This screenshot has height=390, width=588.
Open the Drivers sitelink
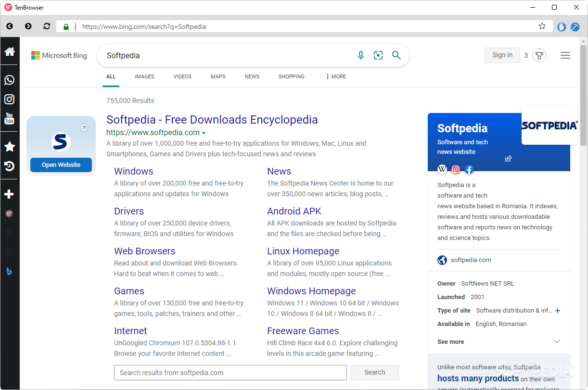(x=129, y=211)
